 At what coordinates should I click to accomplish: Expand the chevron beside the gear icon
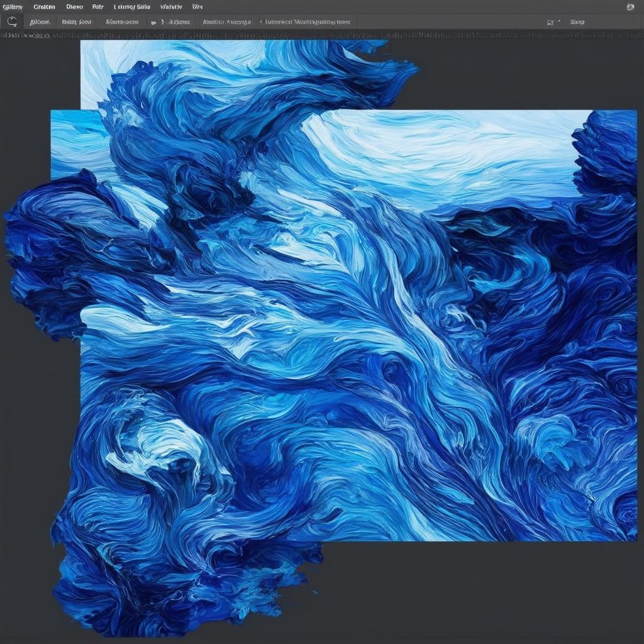click(x=560, y=21)
